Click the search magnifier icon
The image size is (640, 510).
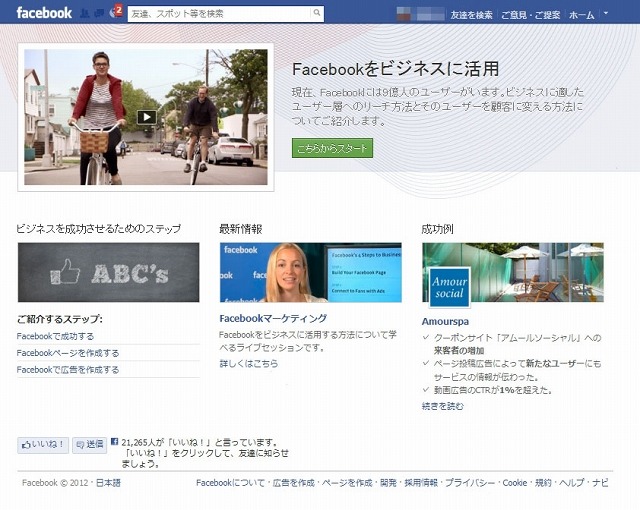coord(317,13)
